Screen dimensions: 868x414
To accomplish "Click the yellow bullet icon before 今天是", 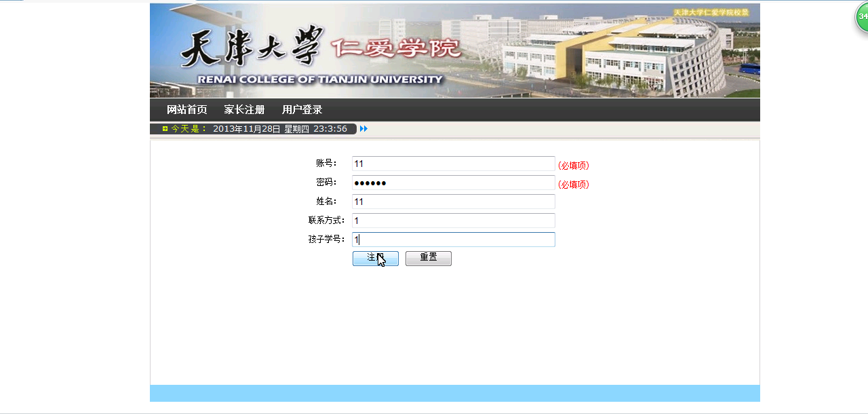I will [165, 129].
